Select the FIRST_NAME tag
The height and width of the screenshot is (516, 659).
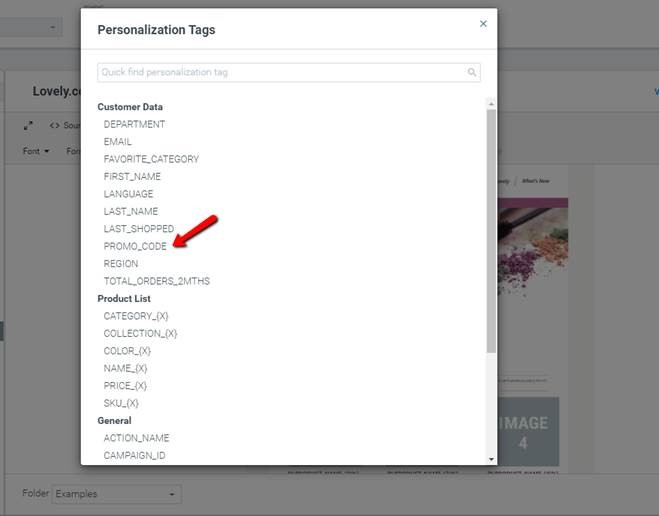pos(132,176)
